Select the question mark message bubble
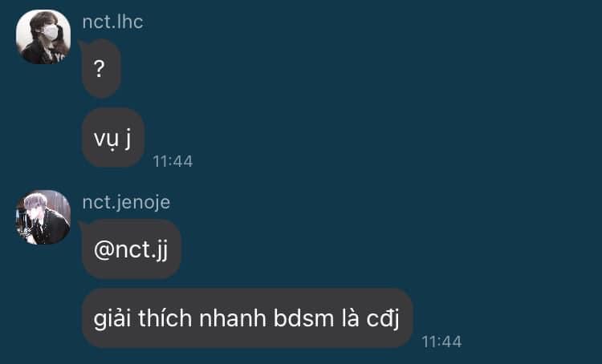 coord(101,69)
